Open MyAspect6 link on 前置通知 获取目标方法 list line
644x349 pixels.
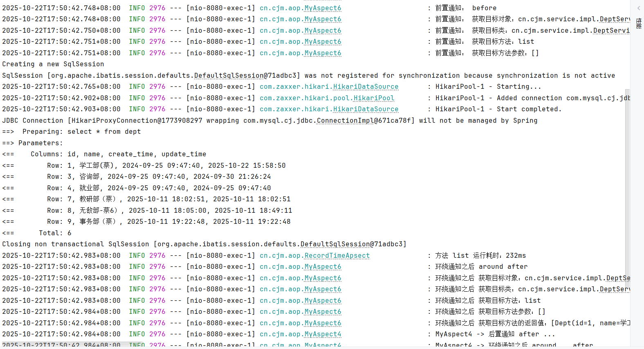[x=323, y=42]
